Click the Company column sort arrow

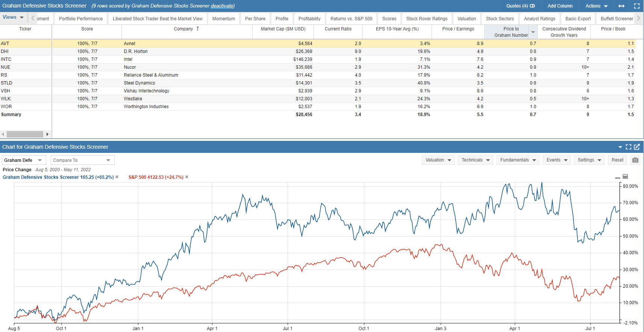coord(198,29)
